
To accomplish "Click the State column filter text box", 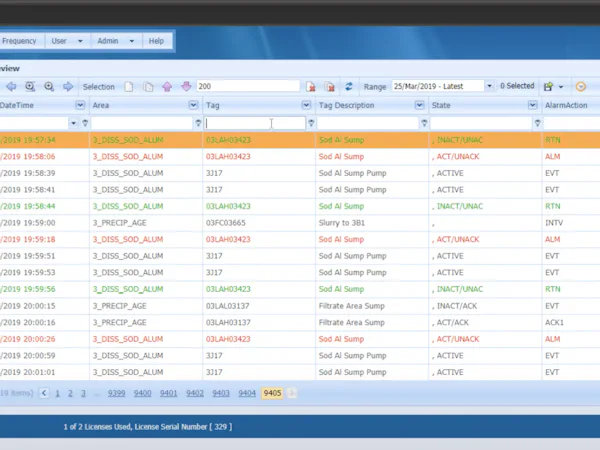I will (481, 123).
